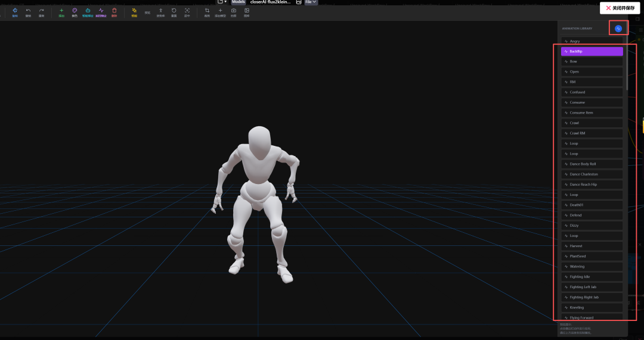Select closerAI flux2klein workflow title

click(x=270, y=2)
